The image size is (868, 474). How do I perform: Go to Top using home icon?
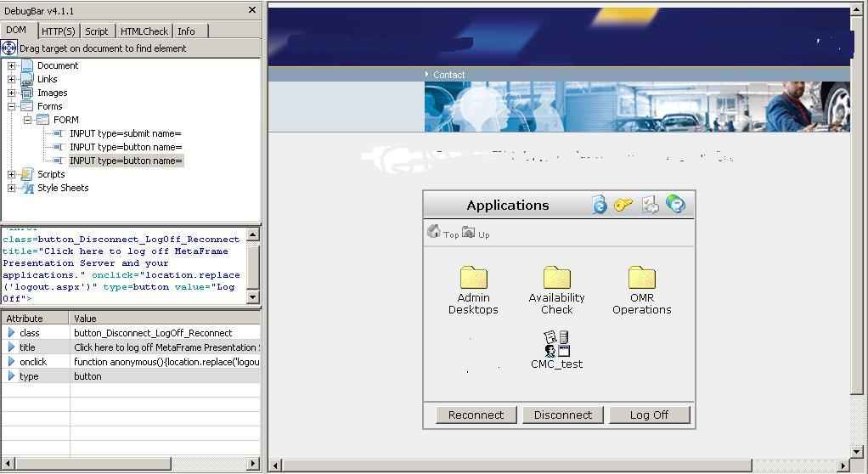pos(434,232)
